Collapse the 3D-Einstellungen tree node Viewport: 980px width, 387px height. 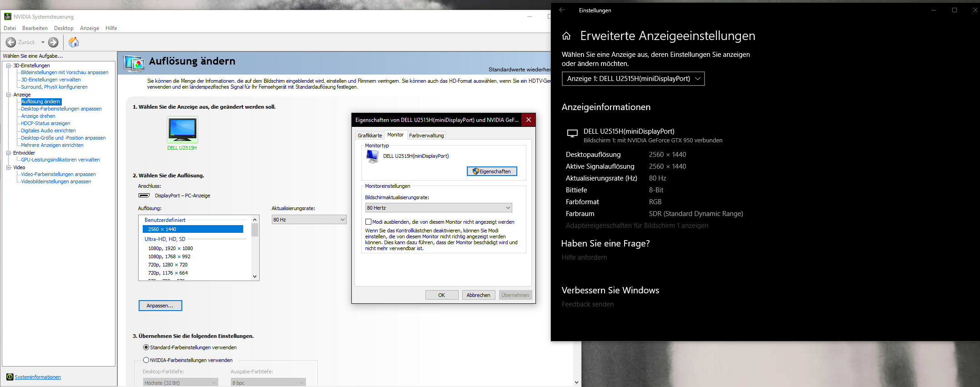click(8, 65)
